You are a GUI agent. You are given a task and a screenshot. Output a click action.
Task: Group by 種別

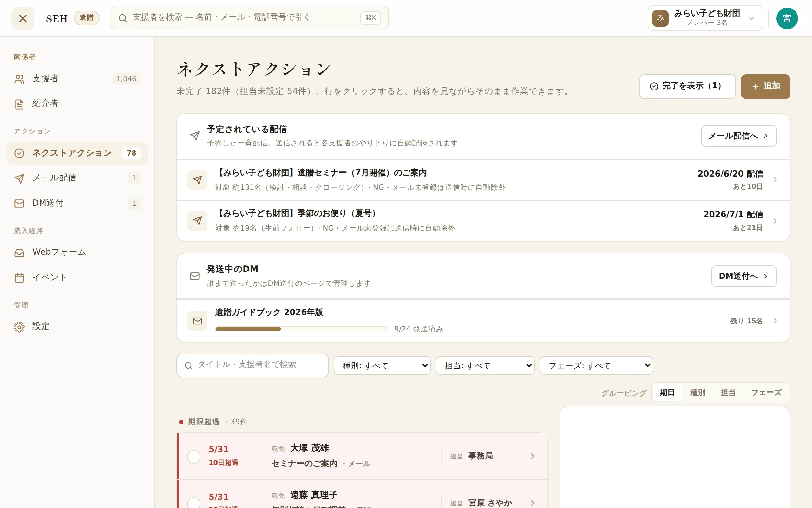pos(697,393)
